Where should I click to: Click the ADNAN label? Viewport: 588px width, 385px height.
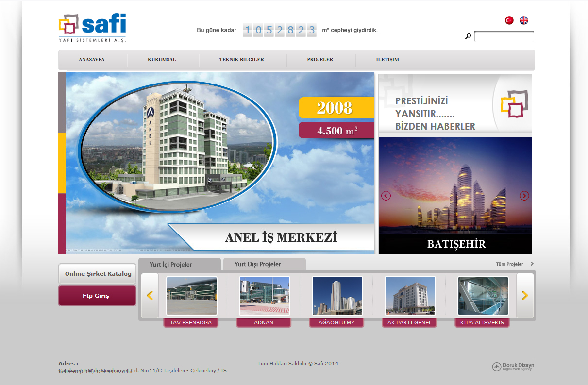264,322
